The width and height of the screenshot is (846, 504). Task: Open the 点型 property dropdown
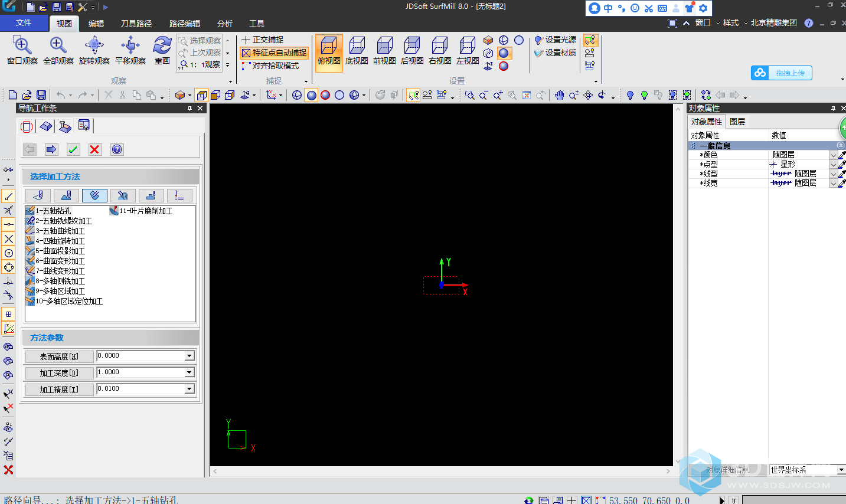[833, 164]
